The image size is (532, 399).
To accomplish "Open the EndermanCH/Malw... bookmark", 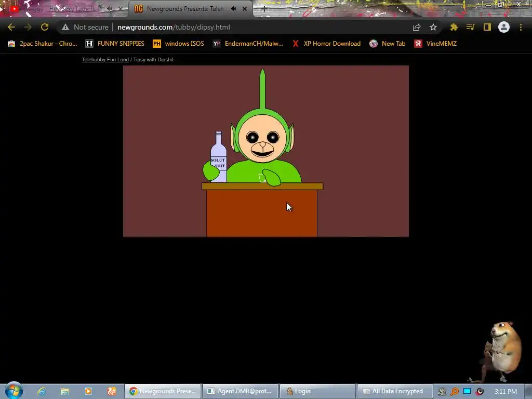I will [x=248, y=44].
